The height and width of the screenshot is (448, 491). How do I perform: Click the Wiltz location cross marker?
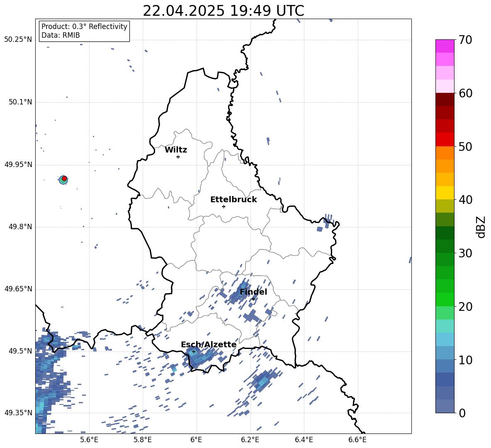[178, 157]
